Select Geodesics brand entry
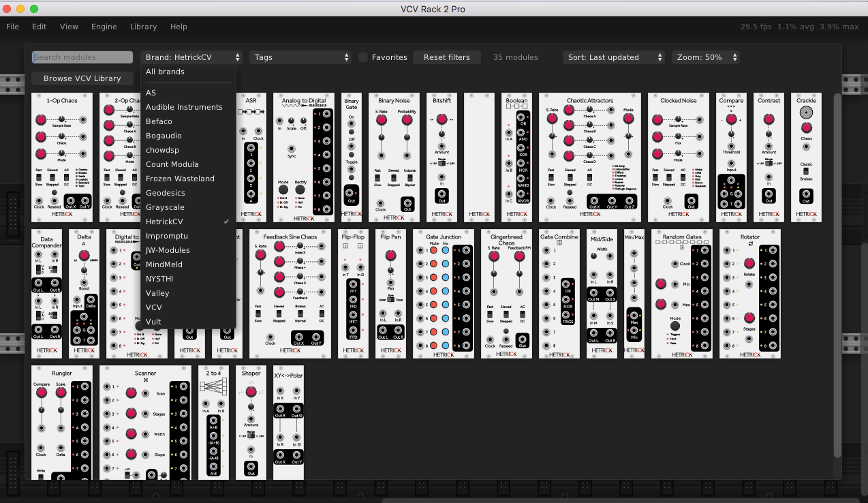This screenshot has width=868, height=503. coord(188,193)
